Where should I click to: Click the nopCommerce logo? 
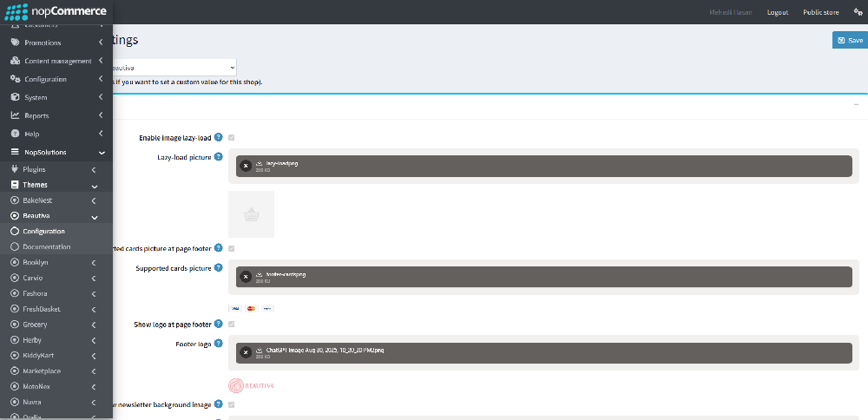point(56,12)
